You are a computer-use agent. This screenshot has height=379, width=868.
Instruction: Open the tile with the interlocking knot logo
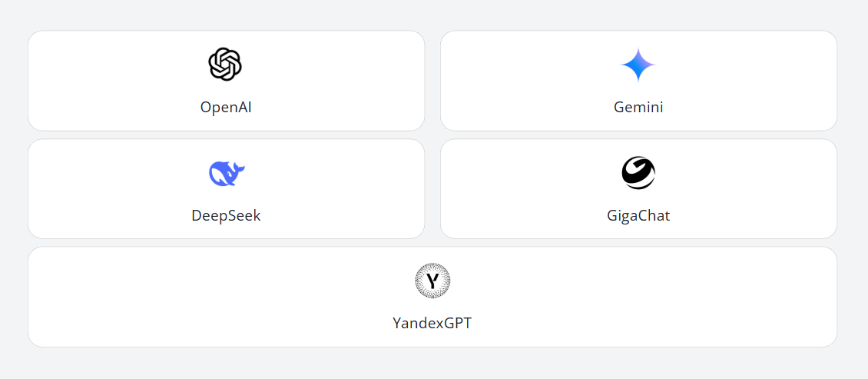click(227, 81)
